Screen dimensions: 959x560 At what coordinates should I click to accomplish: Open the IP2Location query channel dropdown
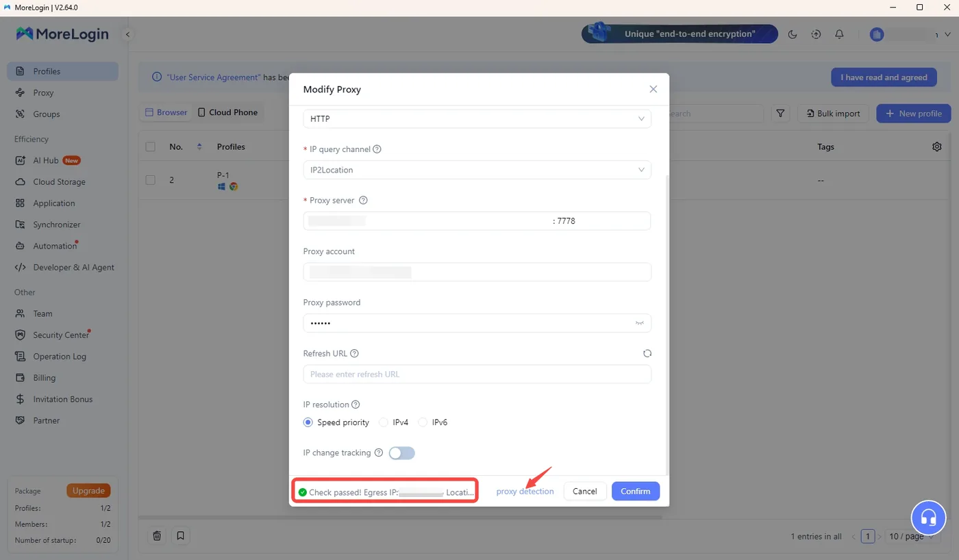coord(477,170)
